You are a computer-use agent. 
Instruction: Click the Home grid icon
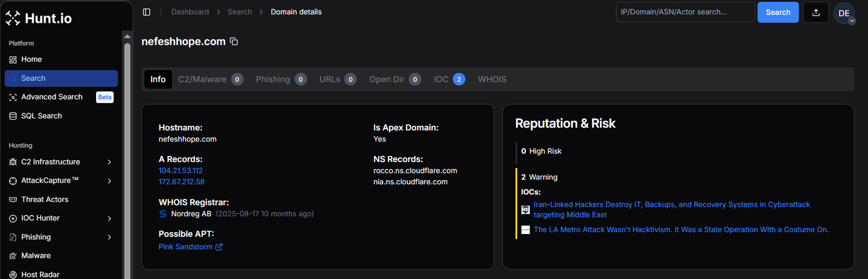pyautogui.click(x=13, y=59)
